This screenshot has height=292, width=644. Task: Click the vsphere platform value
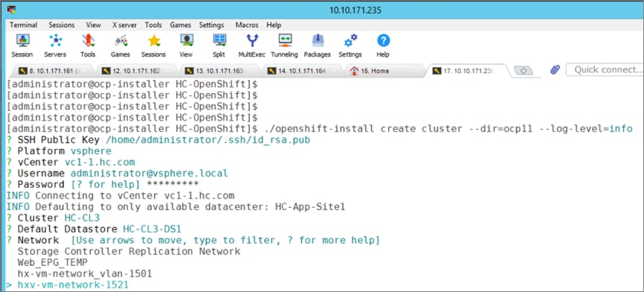tap(91, 151)
